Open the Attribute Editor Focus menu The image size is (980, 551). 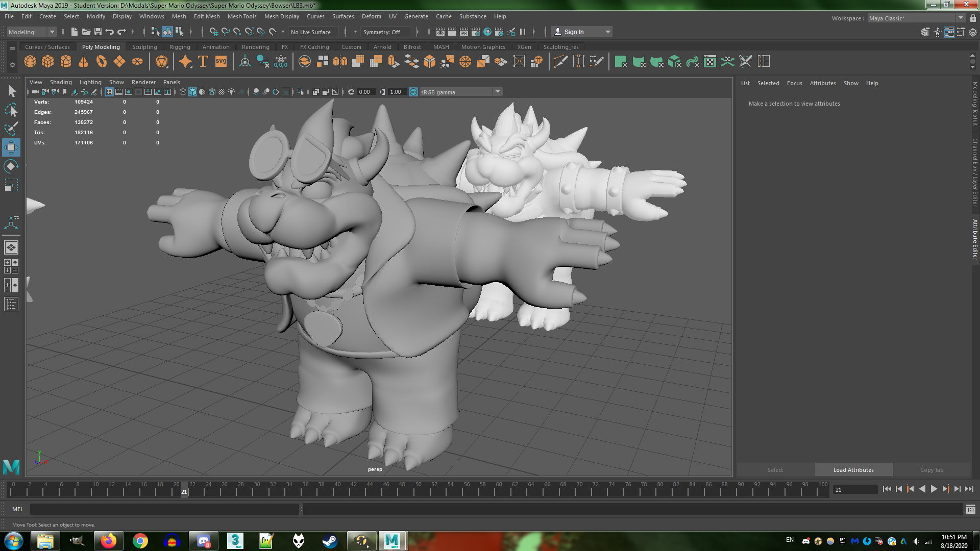[x=794, y=83]
